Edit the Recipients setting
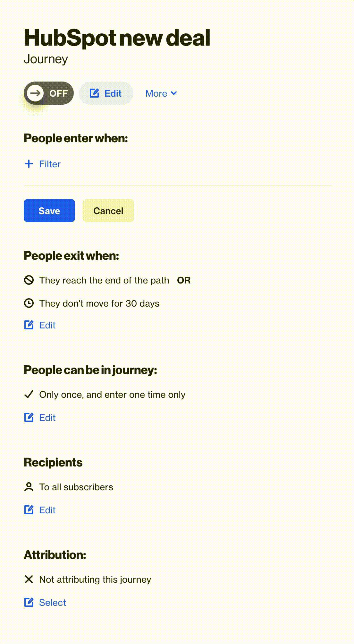The height and width of the screenshot is (644, 354). [x=40, y=510]
